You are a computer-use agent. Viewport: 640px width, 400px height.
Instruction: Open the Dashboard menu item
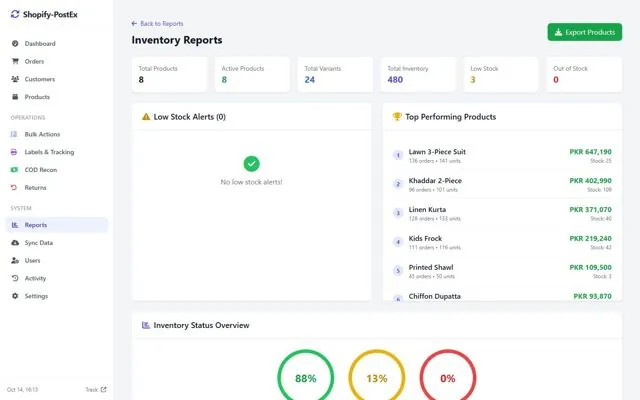(57, 44)
